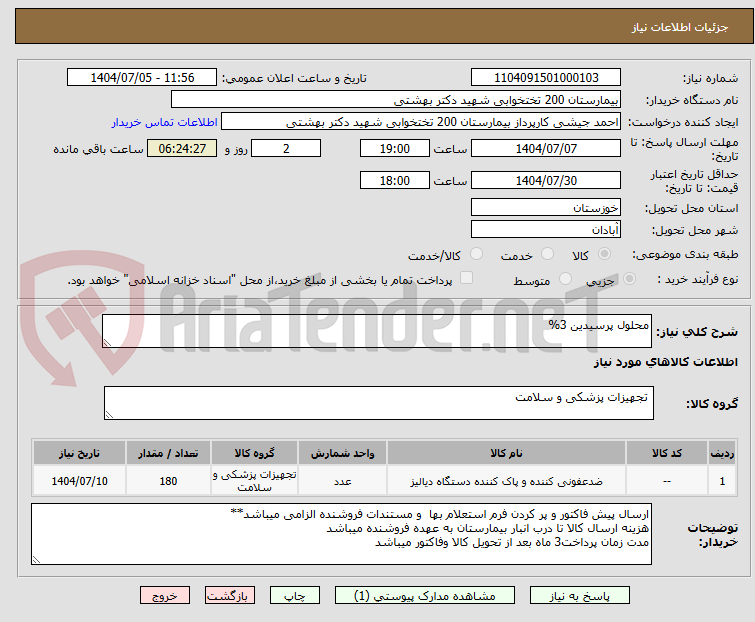755x622 pixels.
Task: Click the تعداد / مقدار column header
Action: pyautogui.click(x=168, y=453)
